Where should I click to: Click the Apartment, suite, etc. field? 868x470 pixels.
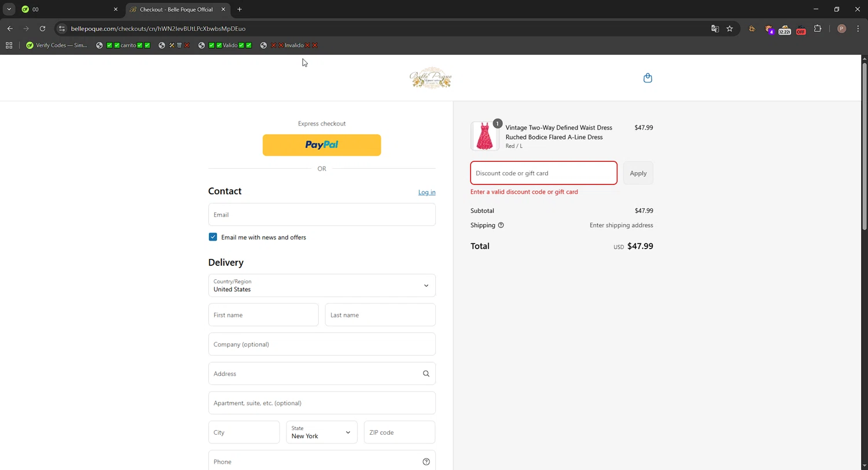click(x=322, y=403)
